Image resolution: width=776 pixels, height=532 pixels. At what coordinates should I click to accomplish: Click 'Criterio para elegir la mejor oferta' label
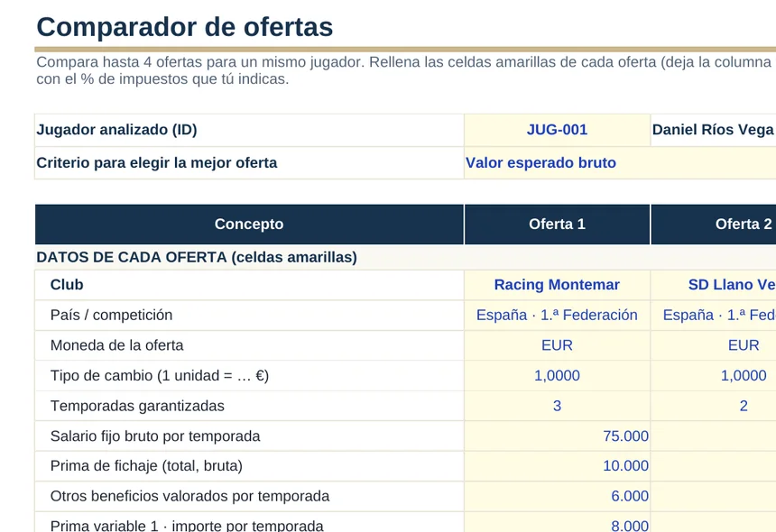157,162
